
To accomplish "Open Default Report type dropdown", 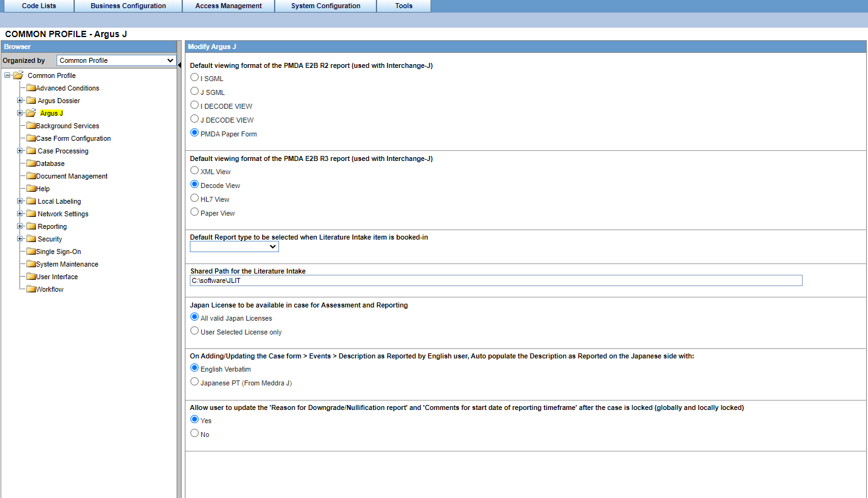I will (234, 247).
